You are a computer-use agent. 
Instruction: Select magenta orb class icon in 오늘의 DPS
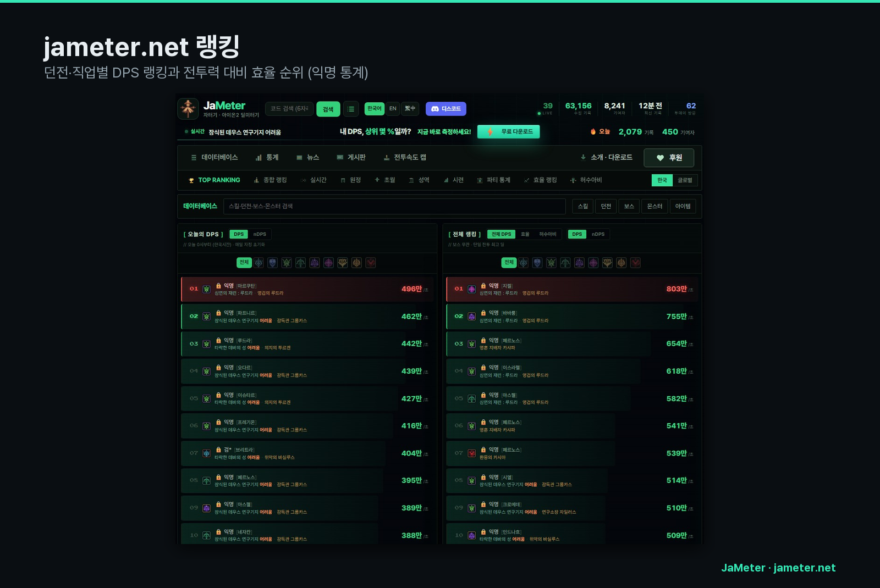(x=328, y=263)
